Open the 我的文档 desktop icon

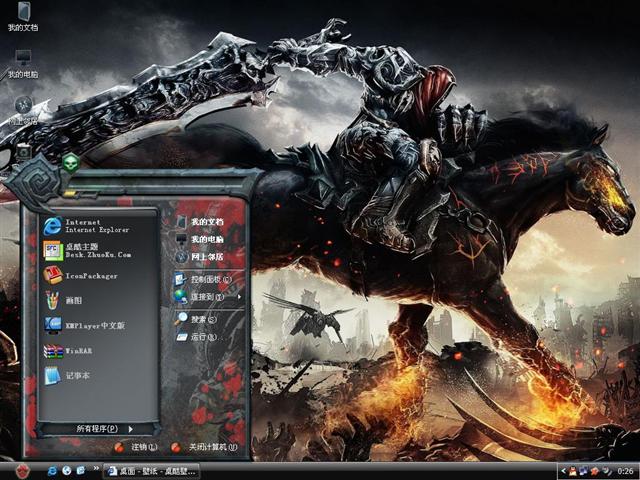pyautogui.click(x=23, y=16)
